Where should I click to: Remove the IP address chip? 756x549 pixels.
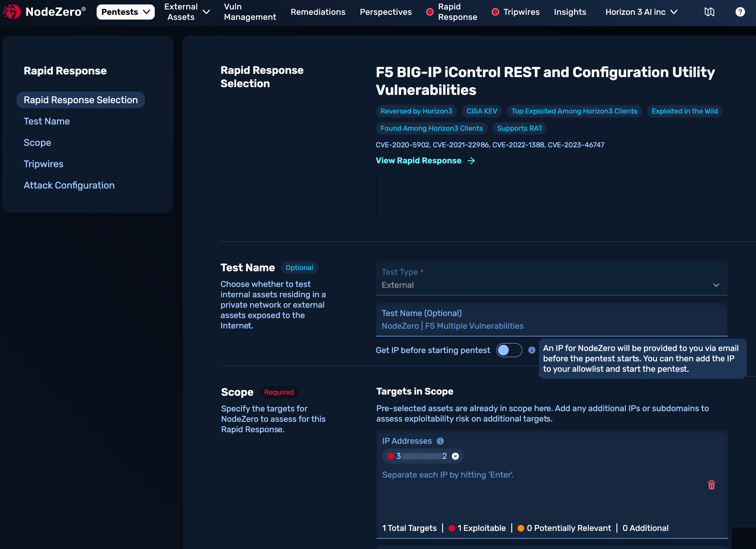click(x=455, y=456)
